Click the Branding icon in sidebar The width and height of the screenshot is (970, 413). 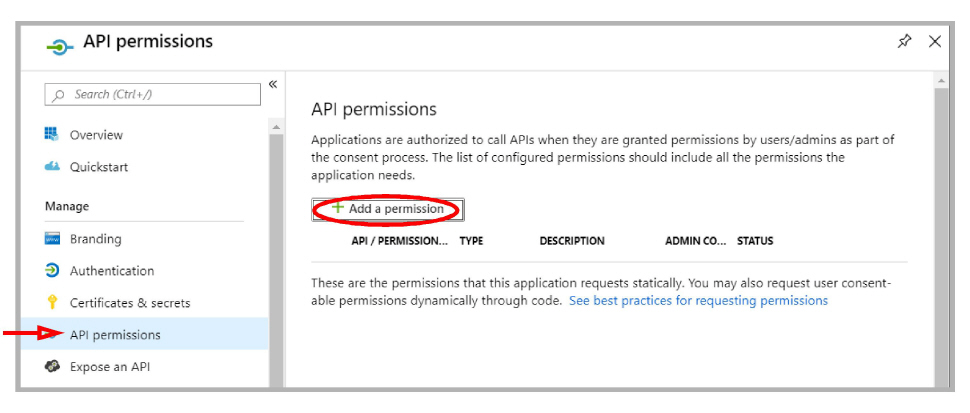53,239
